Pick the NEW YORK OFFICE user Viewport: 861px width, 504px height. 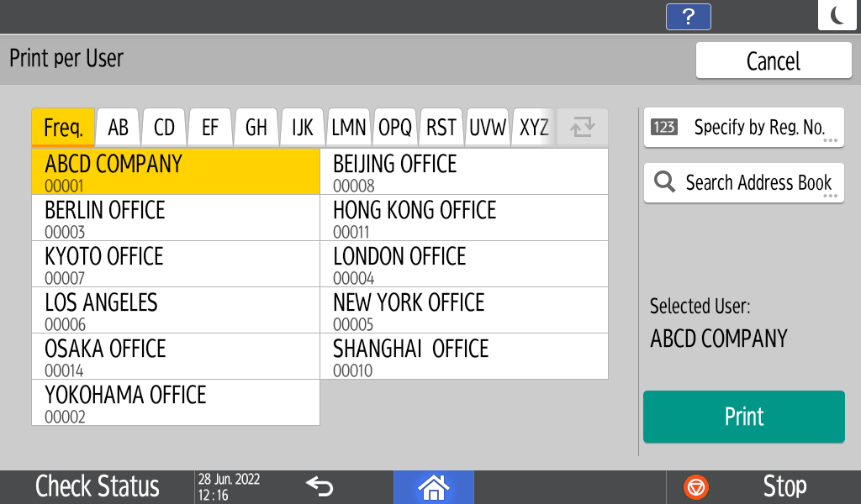click(463, 310)
